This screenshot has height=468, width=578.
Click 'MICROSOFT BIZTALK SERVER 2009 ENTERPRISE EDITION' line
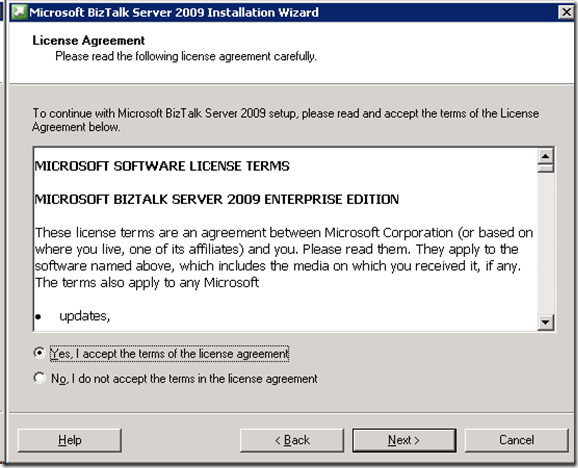(217, 199)
